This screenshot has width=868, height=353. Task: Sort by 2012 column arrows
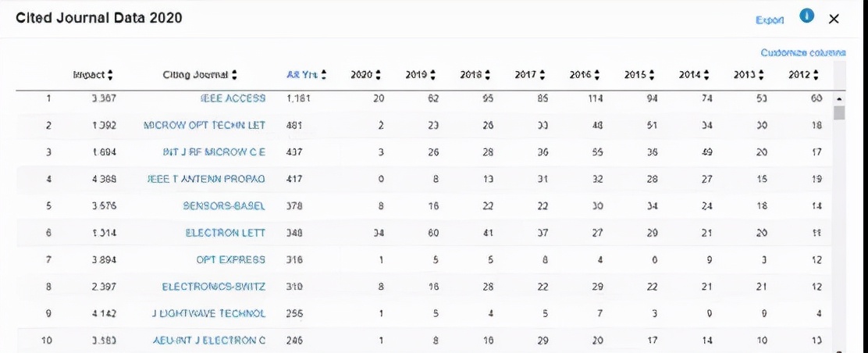point(816,75)
